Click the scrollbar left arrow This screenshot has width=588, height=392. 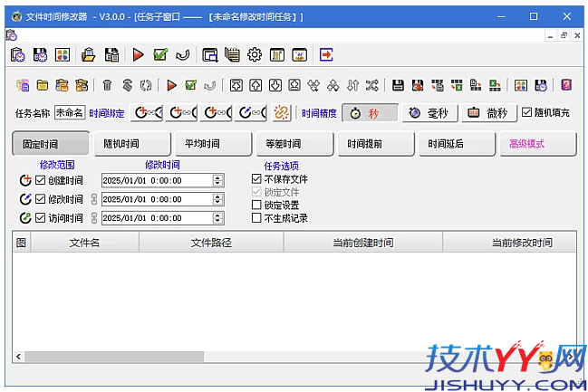pyautogui.click(x=18, y=357)
